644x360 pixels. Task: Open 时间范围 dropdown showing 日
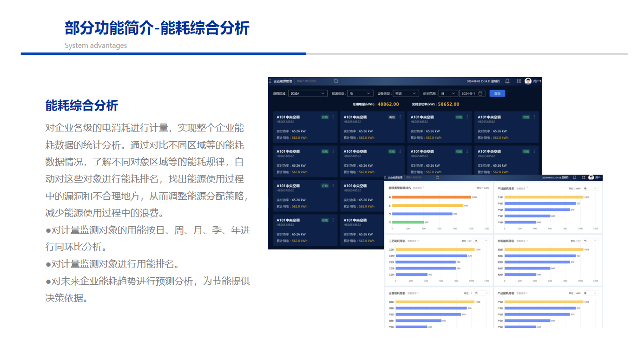click(x=448, y=93)
